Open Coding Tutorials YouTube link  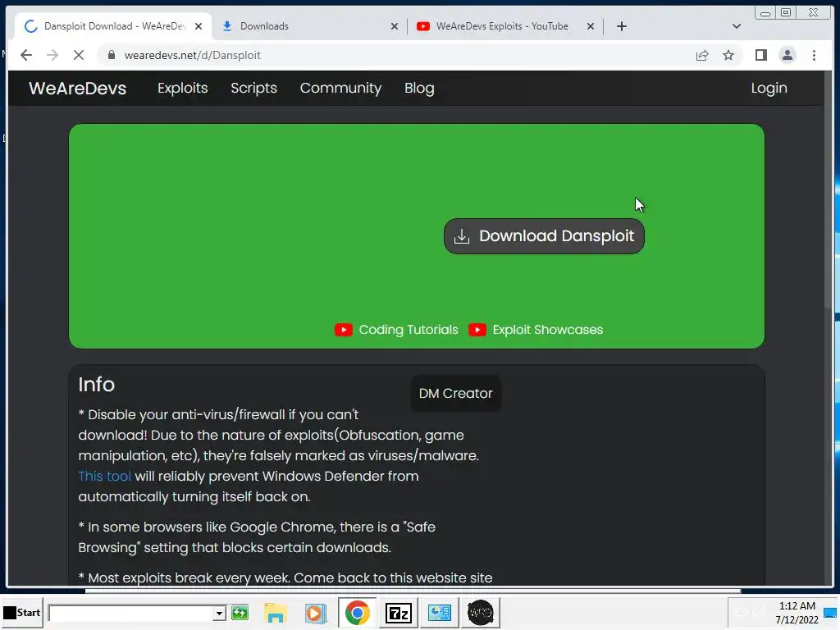point(409,330)
